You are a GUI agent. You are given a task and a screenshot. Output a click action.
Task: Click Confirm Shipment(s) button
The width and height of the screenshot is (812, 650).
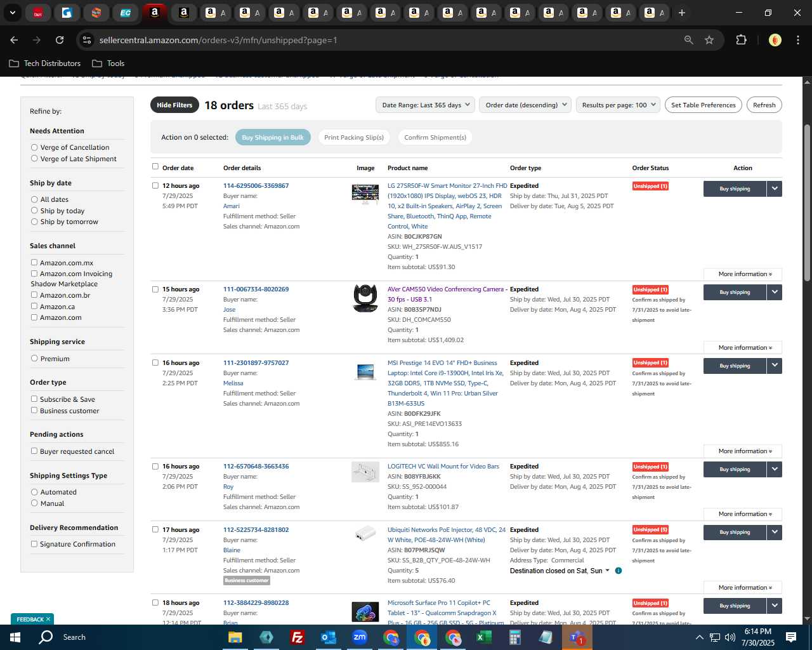point(435,137)
